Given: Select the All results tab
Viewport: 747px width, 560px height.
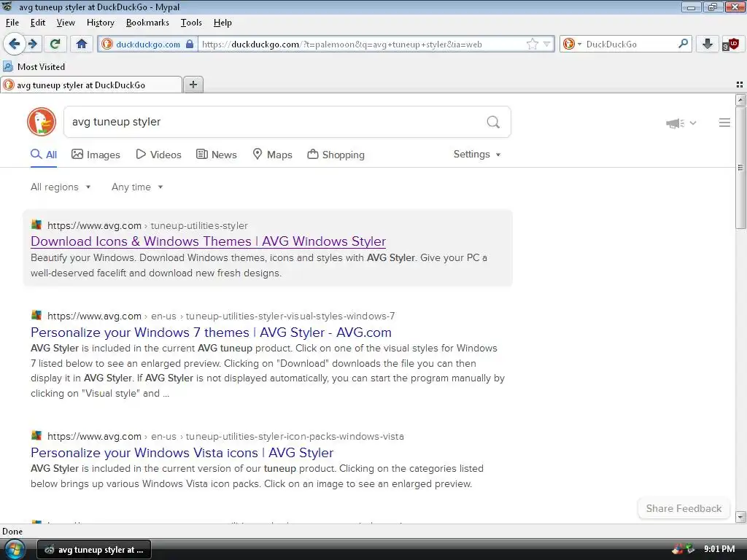Looking at the screenshot, I should click(44, 155).
